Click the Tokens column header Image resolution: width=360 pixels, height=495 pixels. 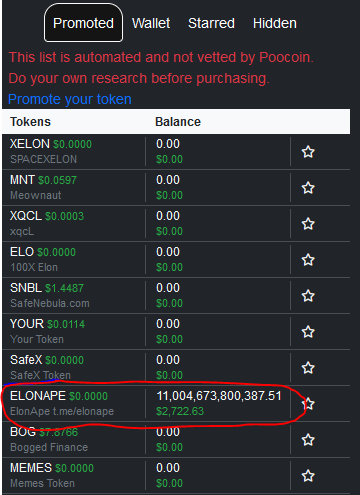point(30,122)
